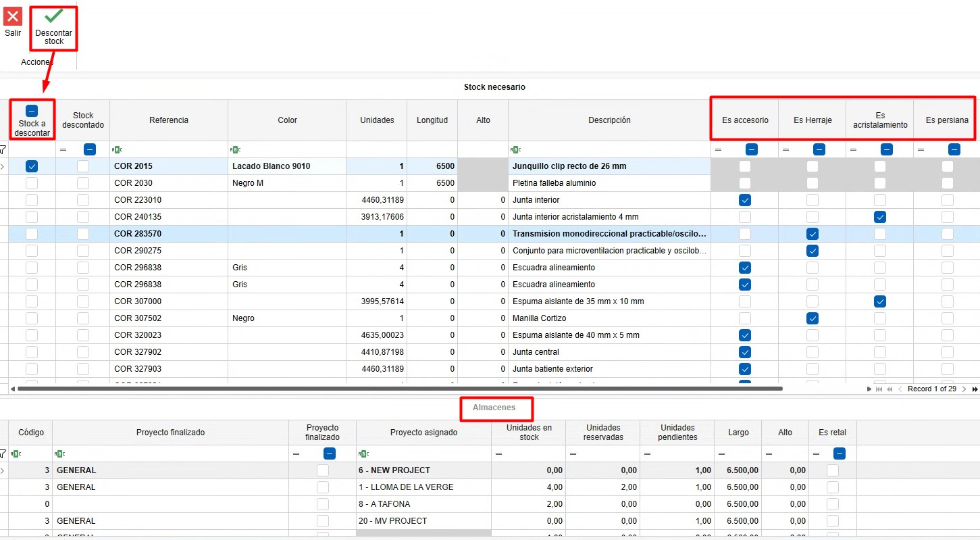Check Es persiana for COR 320023

pyautogui.click(x=948, y=335)
